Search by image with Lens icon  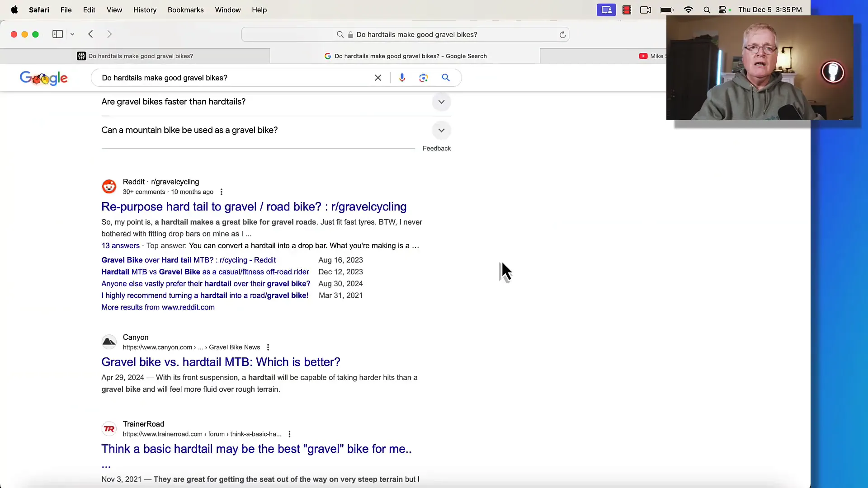(423, 78)
